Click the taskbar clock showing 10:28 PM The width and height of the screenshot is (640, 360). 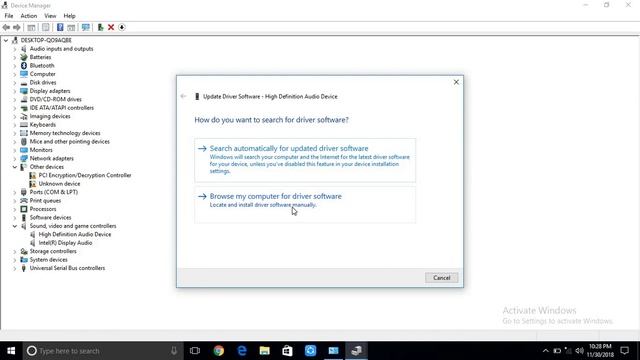600,351
